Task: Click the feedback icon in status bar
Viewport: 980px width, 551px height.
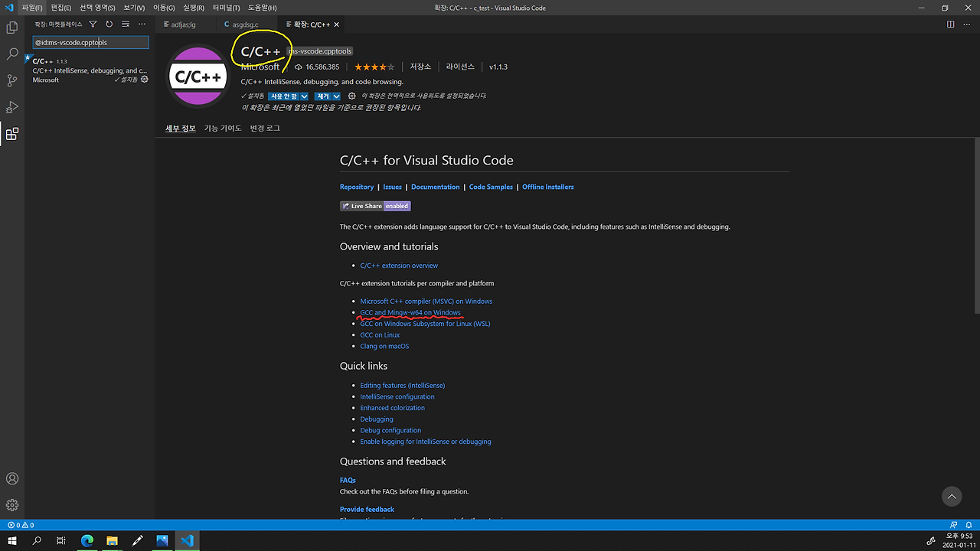Action: click(953, 525)
